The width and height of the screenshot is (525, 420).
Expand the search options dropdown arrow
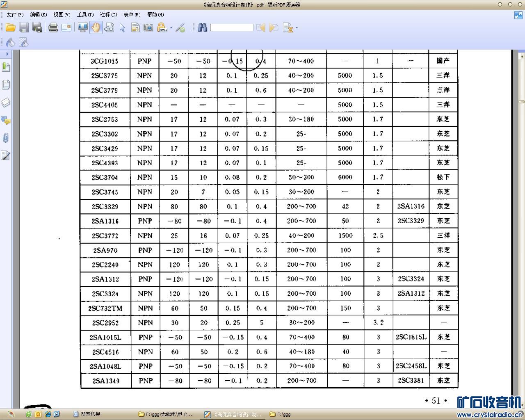pyautogui.click(x=297, y=27)
